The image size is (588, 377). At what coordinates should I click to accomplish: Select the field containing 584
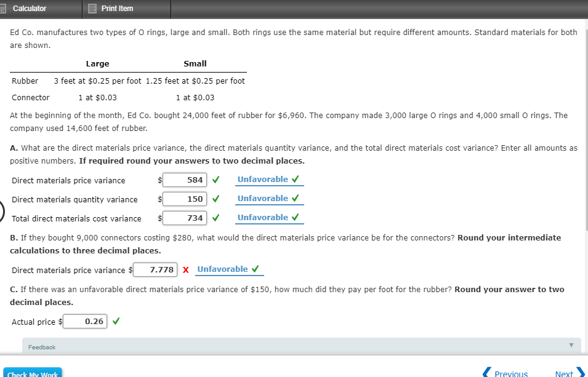point(184,179)
